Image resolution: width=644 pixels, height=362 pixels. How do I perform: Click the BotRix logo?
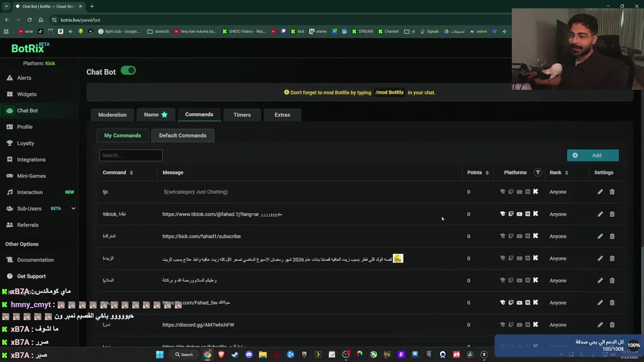30,48
